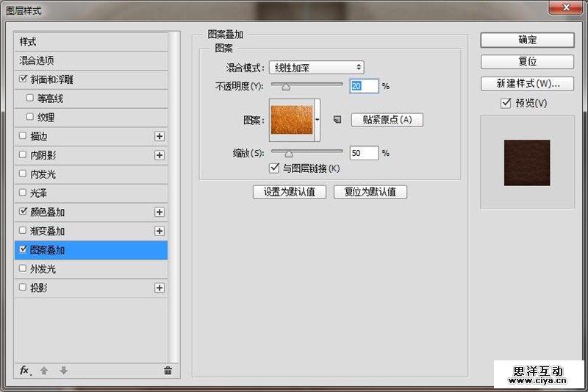
Task: Click the move effect up arrow
Action: (44, 371)
